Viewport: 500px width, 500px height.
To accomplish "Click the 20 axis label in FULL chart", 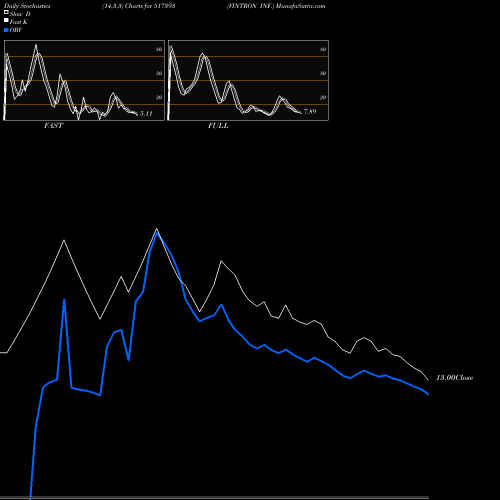I will [323, 97].
